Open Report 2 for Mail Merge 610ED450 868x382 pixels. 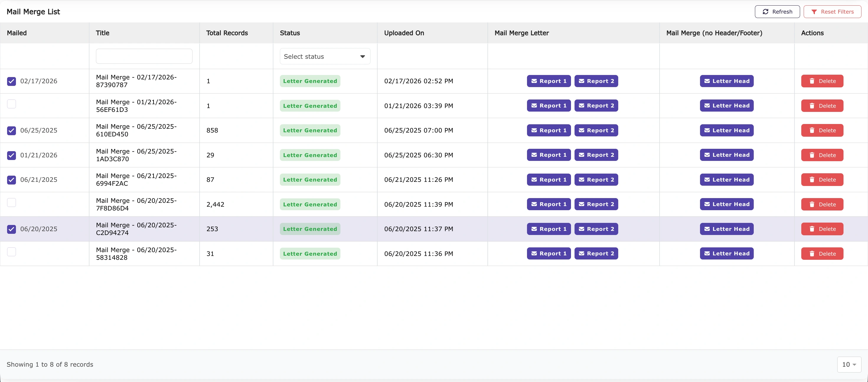tap(596, 130)
